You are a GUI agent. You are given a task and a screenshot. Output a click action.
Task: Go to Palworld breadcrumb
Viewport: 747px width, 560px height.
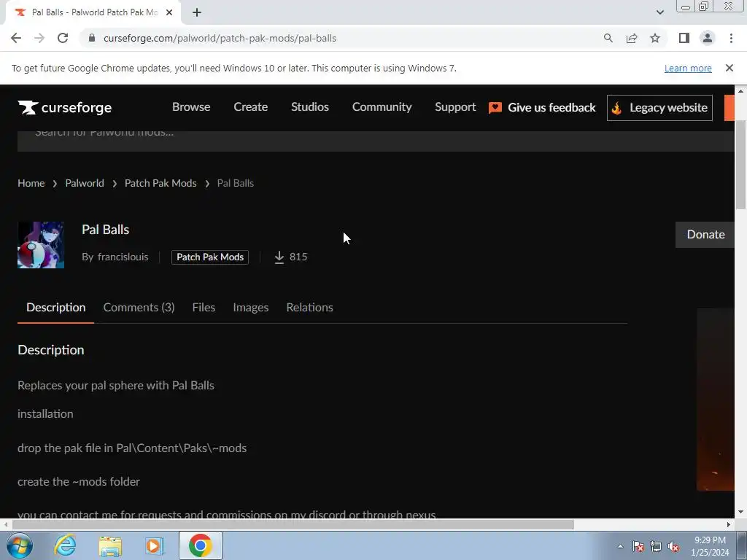(85, 183)
